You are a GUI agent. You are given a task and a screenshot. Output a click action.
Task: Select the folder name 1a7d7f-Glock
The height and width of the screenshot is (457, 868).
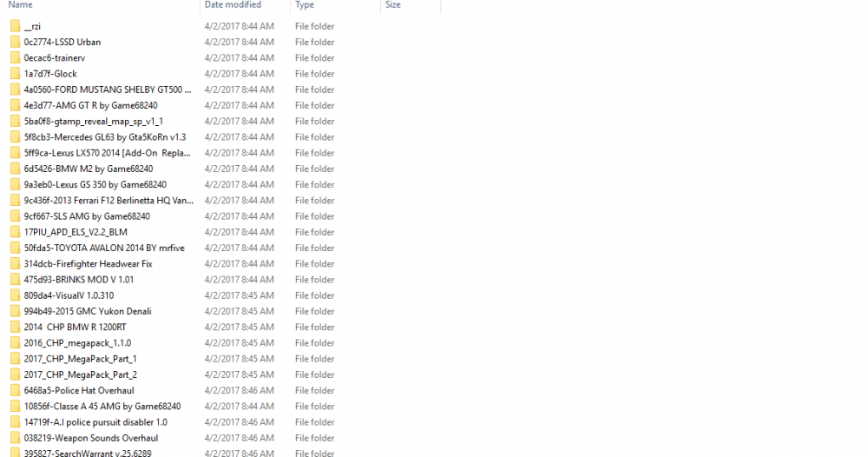[x=50, y=74]
